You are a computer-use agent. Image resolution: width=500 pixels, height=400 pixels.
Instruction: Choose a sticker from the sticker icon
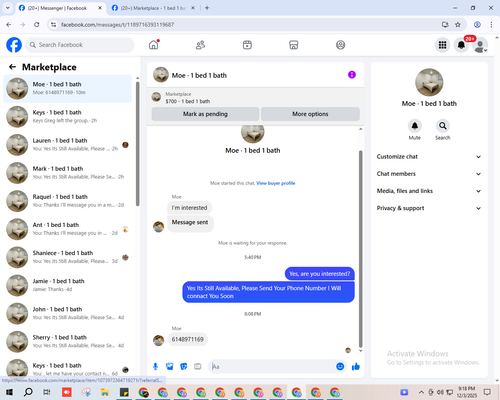184,367
